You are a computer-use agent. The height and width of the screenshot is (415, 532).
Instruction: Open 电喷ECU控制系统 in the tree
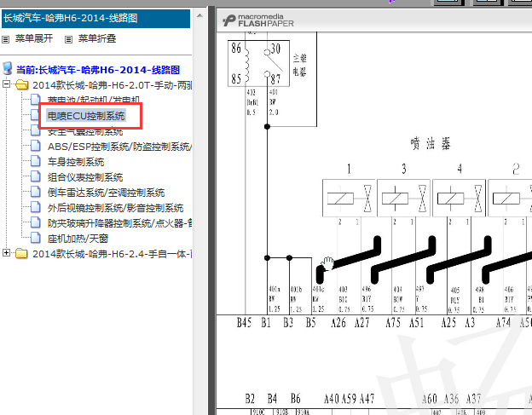(x=86, y=116)
